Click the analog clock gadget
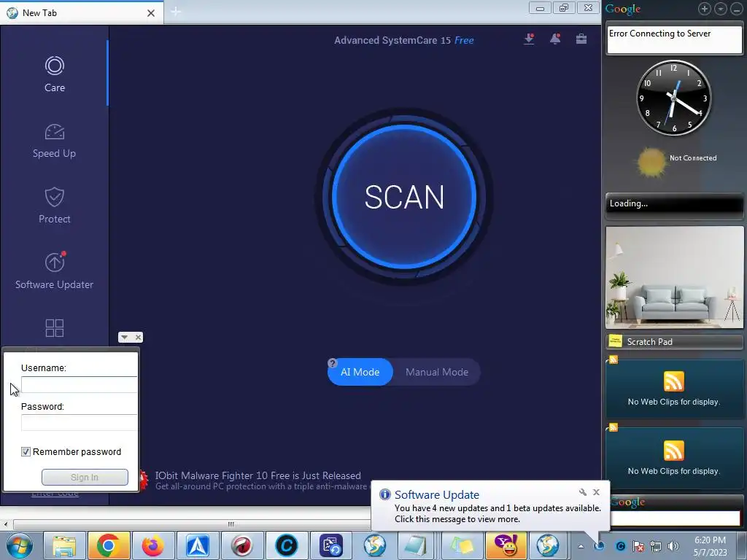The image size is (747, 560). coord(673,98)
